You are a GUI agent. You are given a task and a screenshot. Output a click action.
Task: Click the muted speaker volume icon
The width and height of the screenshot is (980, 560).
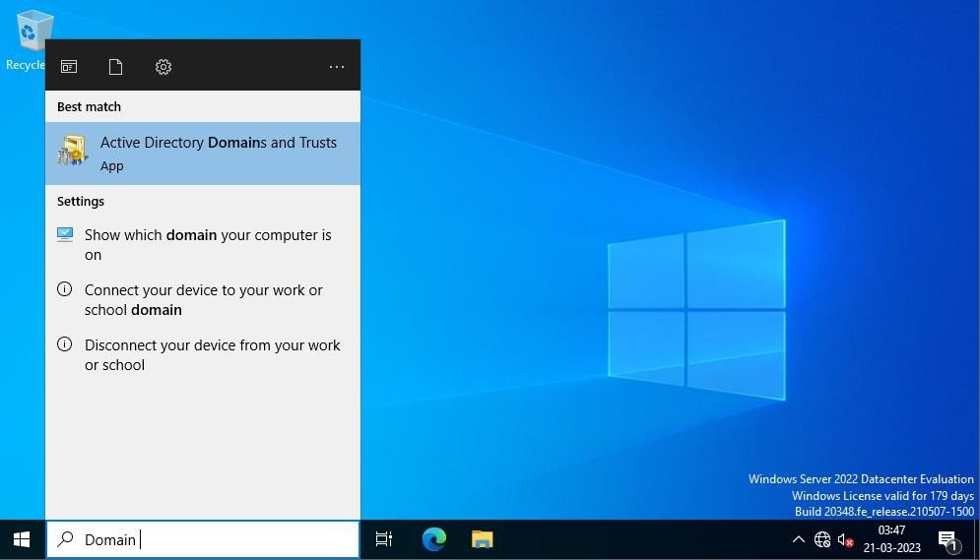[x=845, y=539]
